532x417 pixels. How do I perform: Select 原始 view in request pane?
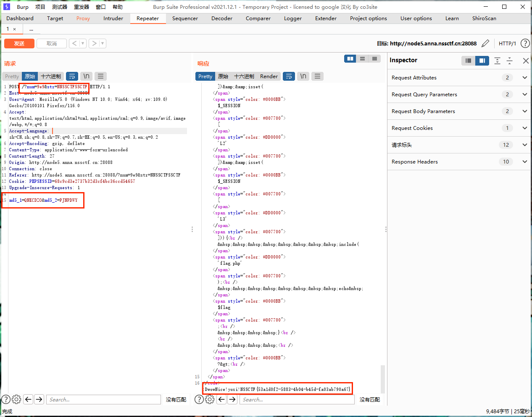pyautogui.click(x=30, y=76)
